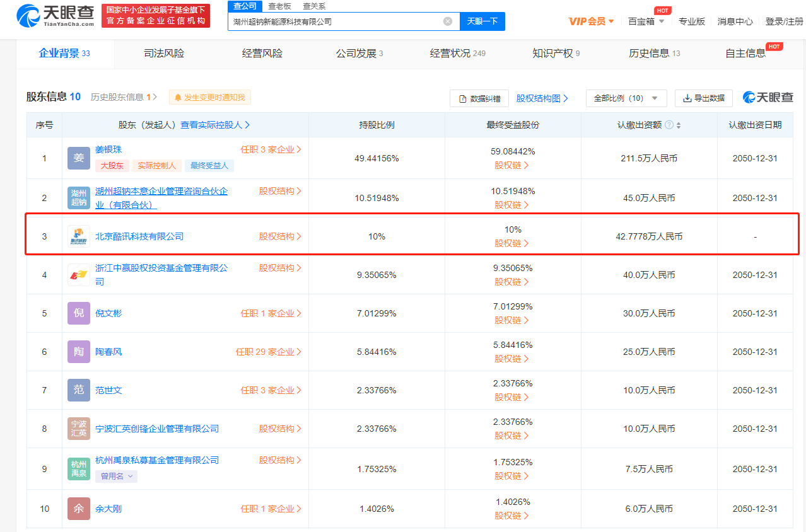Click 余大刚 avatar icon
This screenshot has width=806, height=532.
(79, 509)
